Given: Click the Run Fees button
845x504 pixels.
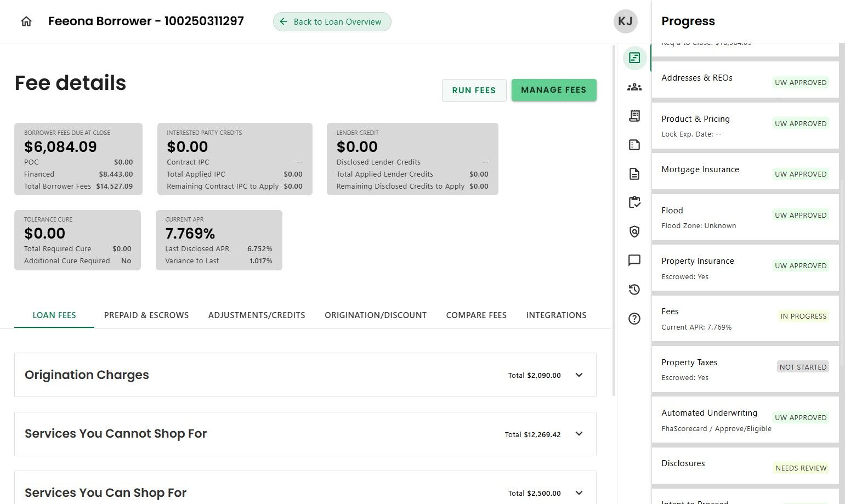Looking at the screenshot, I should (x=474, y=90).
